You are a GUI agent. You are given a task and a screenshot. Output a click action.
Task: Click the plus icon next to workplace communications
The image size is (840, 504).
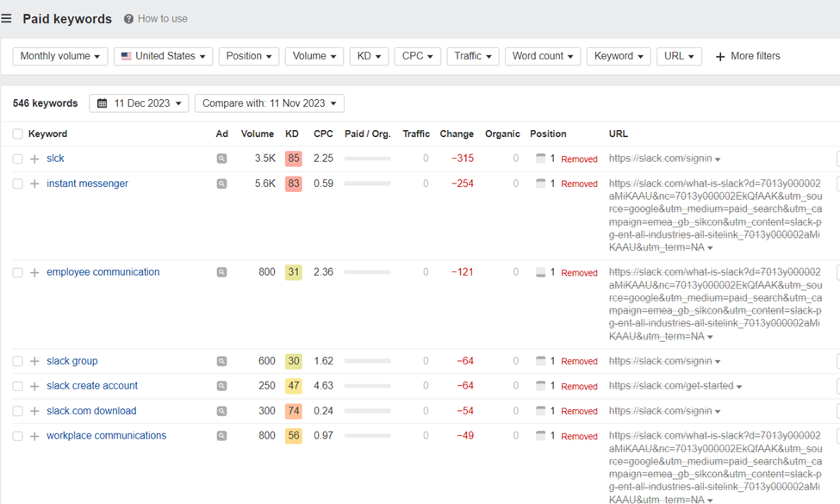[34, 436]
